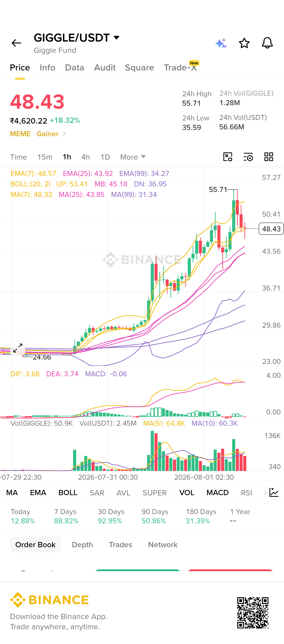284x644 pixels.
Task: Select the 4h chart interval
Action: 85,157
